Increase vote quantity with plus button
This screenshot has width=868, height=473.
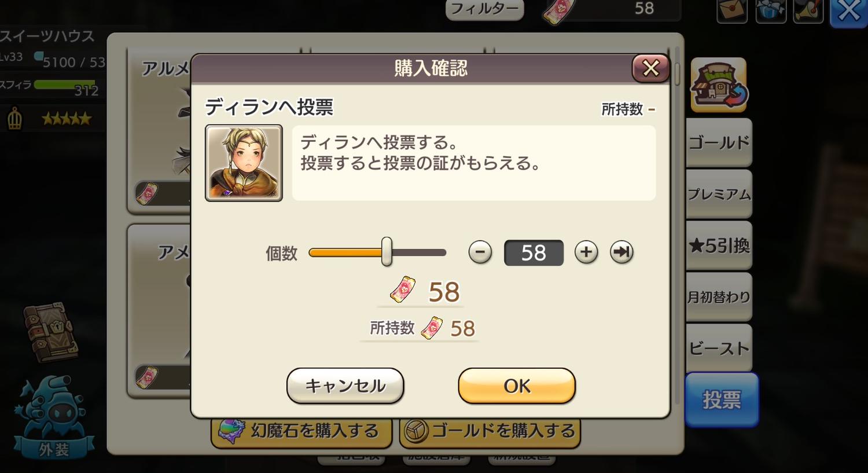(586, 252)
